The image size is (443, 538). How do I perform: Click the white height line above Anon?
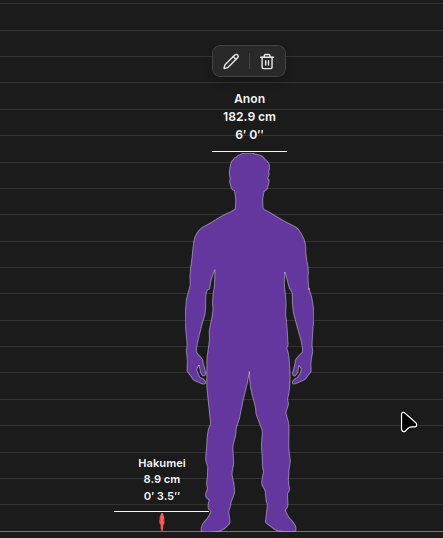[249, 151]
